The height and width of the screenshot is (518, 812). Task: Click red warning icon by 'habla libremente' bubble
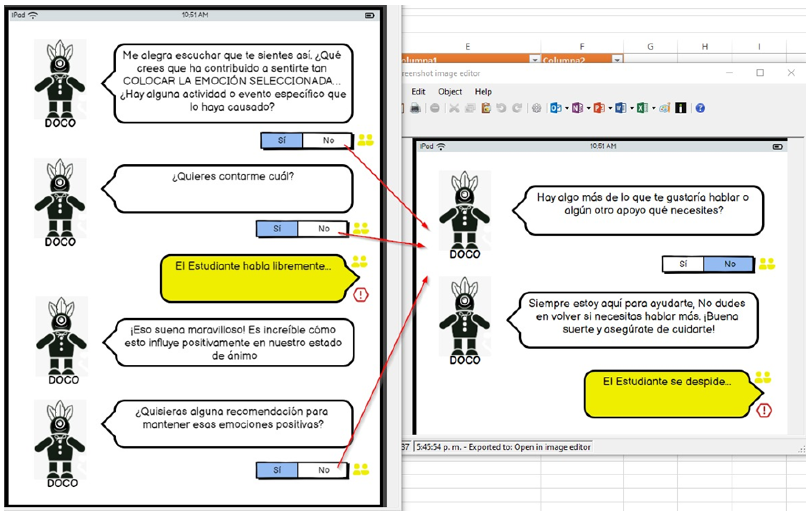[x=361, y=295]
